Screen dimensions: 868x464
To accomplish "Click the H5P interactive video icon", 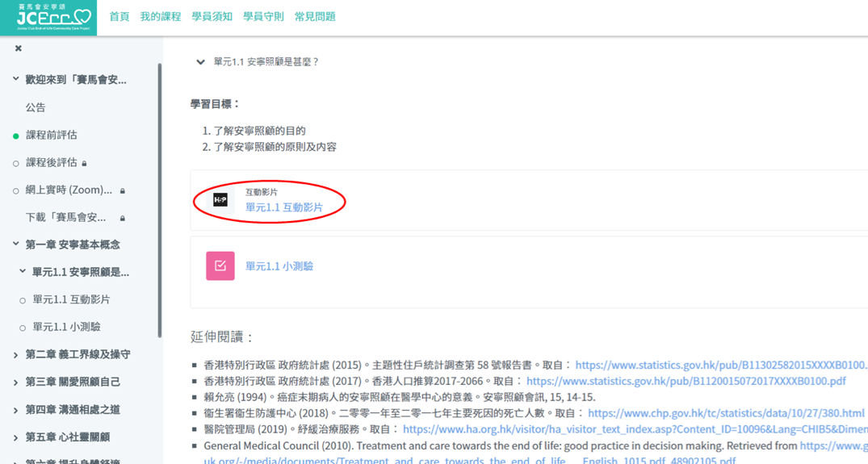I will 220,199.
